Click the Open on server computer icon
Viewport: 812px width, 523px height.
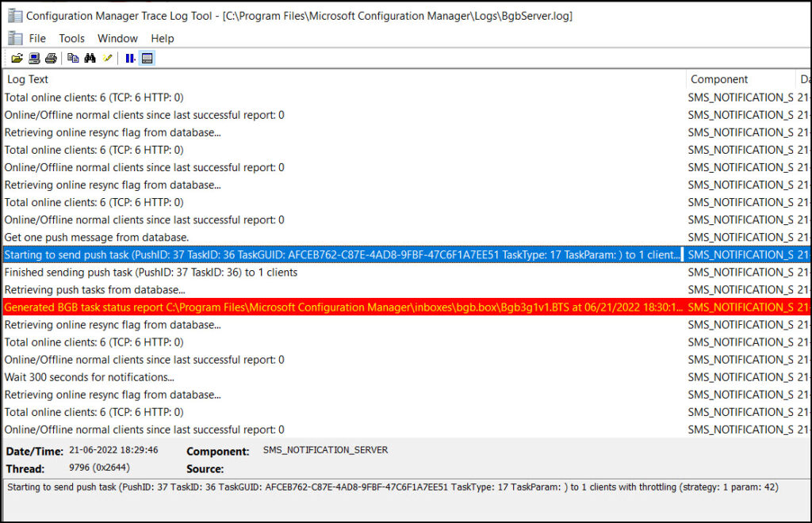click(x=34, y=59)
